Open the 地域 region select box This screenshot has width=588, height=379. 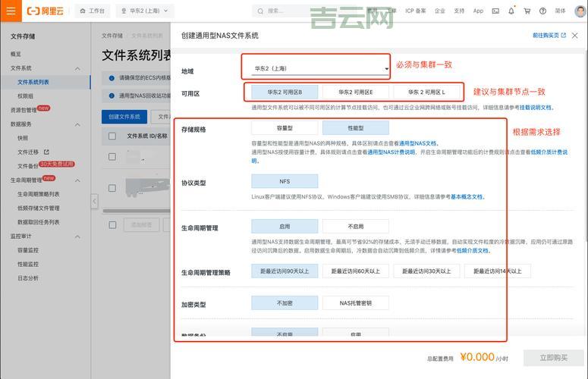[x=320, y=68]
